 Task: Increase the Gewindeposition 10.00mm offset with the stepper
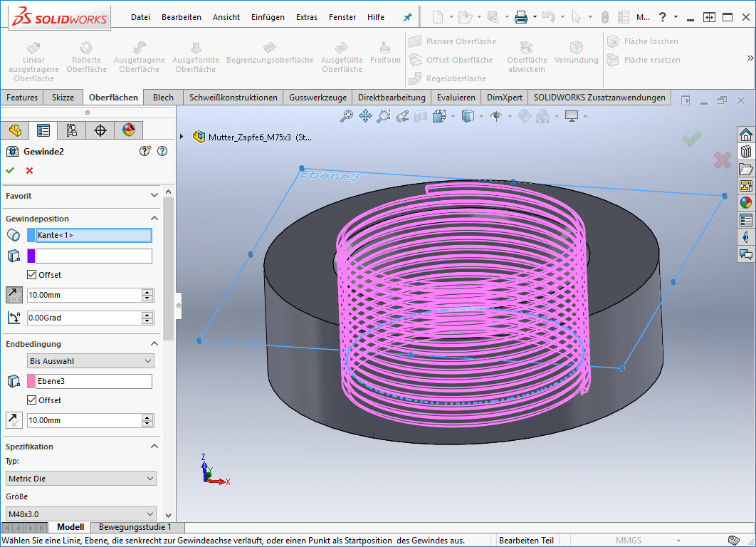tap(147, 292)
